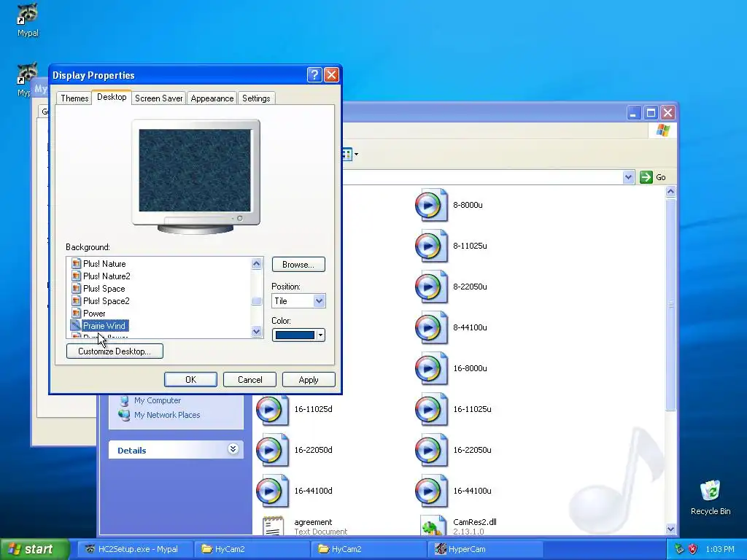The height and width of the screenshot is (560, 747).
Task: Switch to the Themes tab
Action: click(x=74, y=98)
